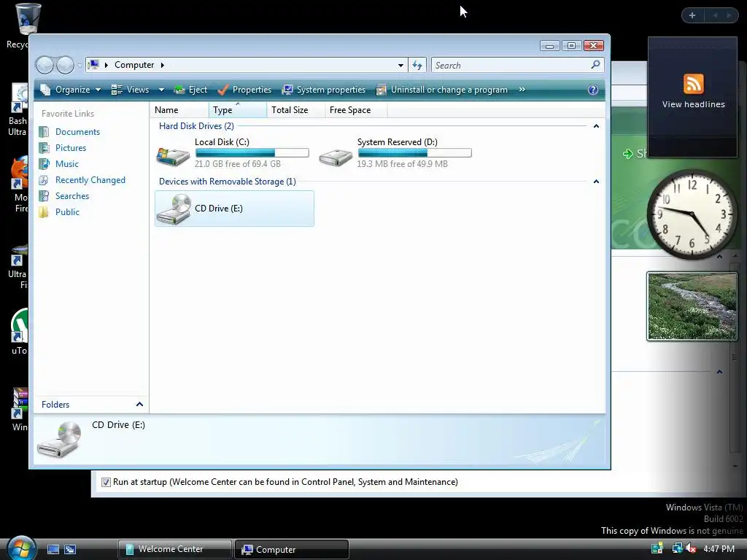Viewport: 747px width, 560px height.
Task: Click System Reserved (D:) usage bar
Action: click(414, 153)
